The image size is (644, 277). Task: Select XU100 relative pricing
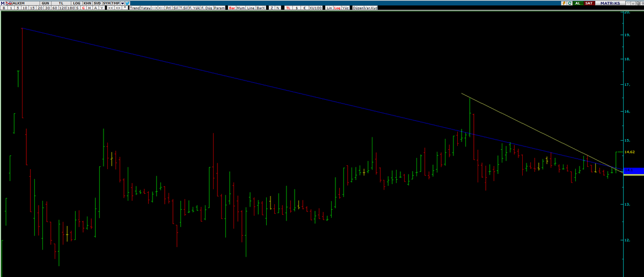[316, 8]
